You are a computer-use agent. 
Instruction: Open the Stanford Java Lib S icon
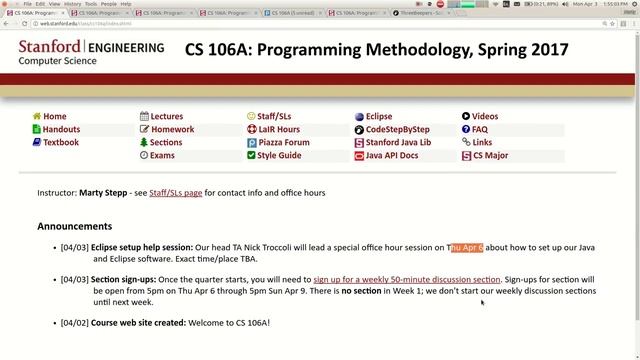(359, 143)
